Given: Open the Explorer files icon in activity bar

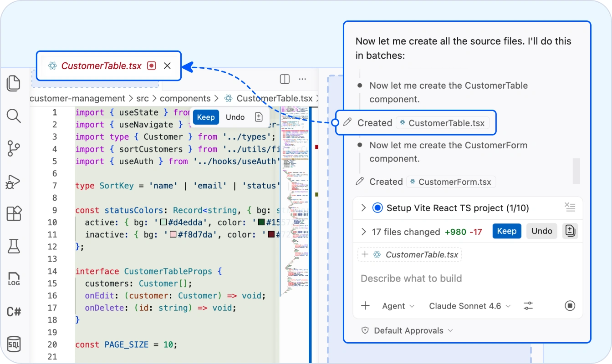Looking at the screenshot, I should (x=14, y=83).
